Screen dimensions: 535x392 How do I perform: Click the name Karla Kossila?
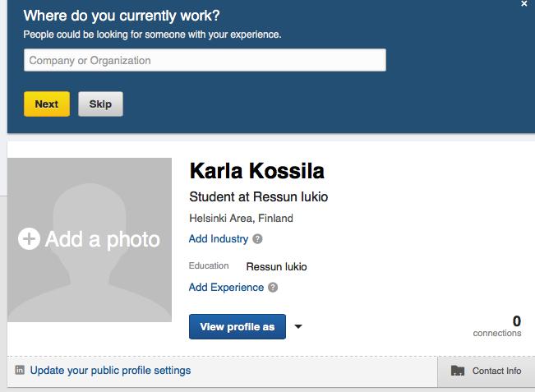point(257,171)
